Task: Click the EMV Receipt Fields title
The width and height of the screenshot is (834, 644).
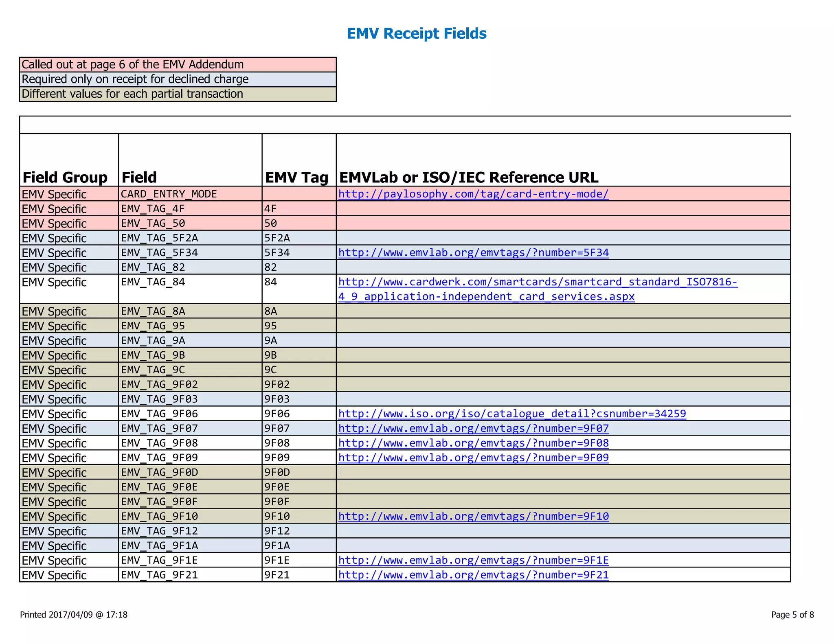Action: [417, 33]
